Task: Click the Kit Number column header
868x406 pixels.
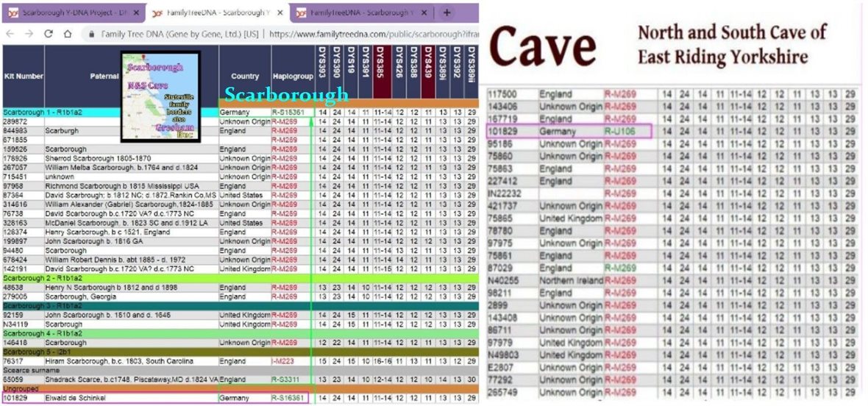Action: click(x=24, y=76)
